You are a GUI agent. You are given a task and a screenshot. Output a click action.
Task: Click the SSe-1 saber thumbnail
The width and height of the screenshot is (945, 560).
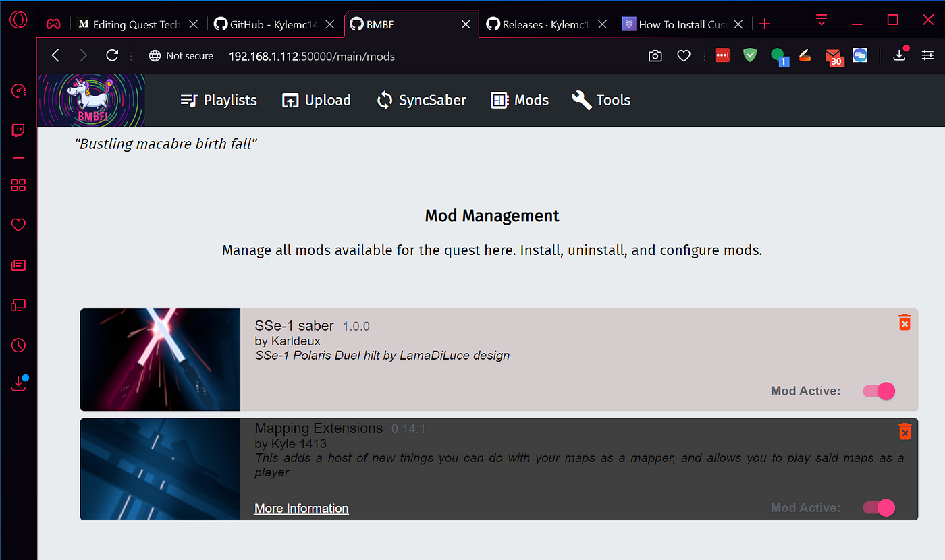coord(161,360)
